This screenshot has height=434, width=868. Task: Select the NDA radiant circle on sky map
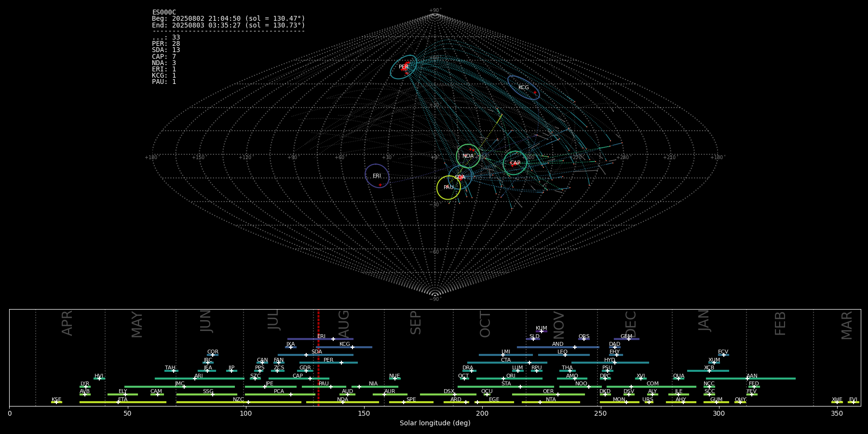tap(468, 156)
